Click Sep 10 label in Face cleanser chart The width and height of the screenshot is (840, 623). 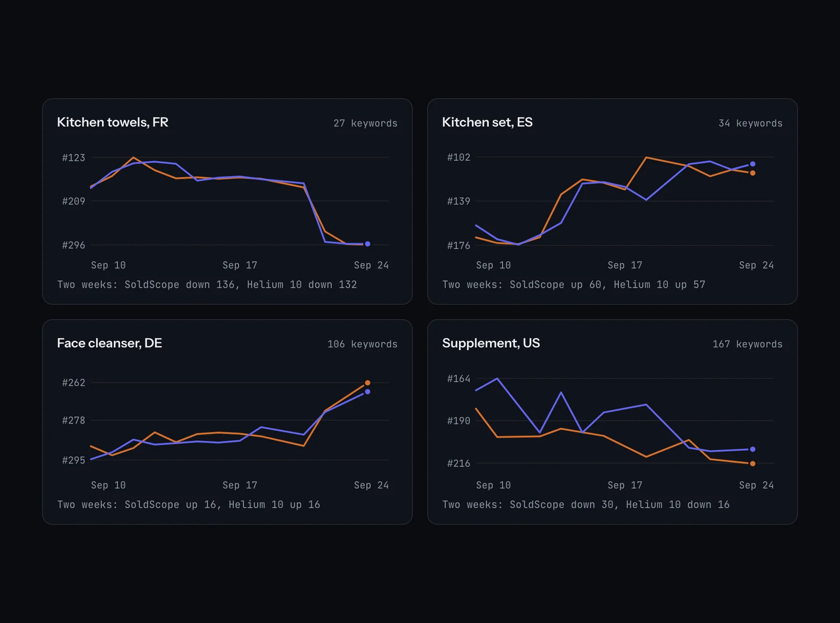point(108,485)
